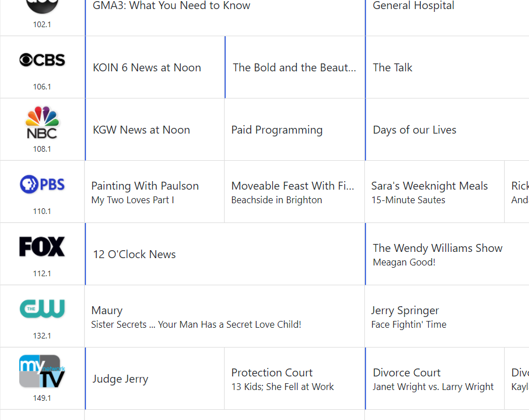
Task: Open The Talk on CBS
Action: click(393, 67)
